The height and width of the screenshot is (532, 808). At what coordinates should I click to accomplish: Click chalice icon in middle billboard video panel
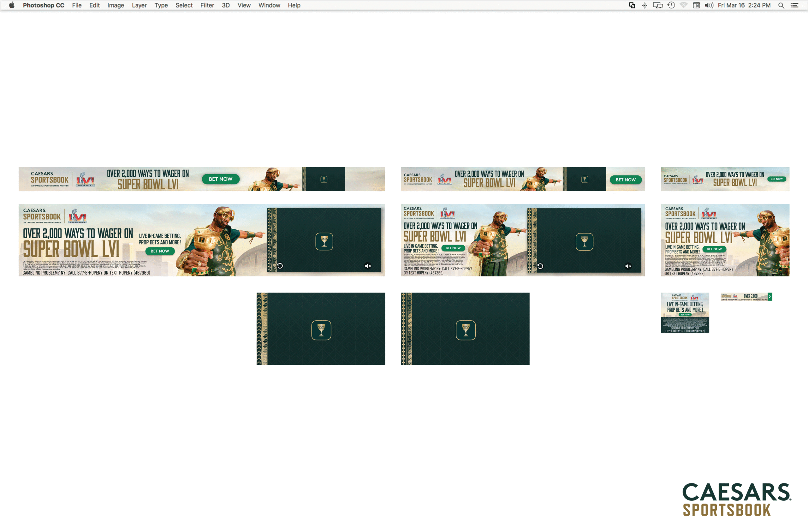[x=585, y=242]
